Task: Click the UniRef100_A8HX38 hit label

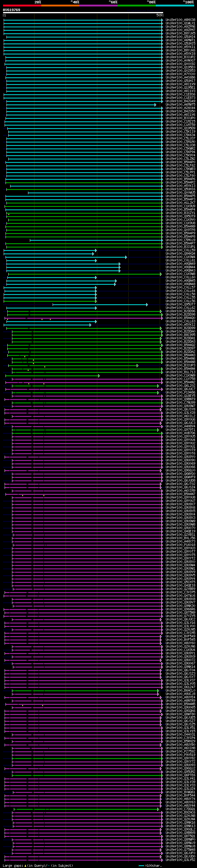Action: [180, 20]
